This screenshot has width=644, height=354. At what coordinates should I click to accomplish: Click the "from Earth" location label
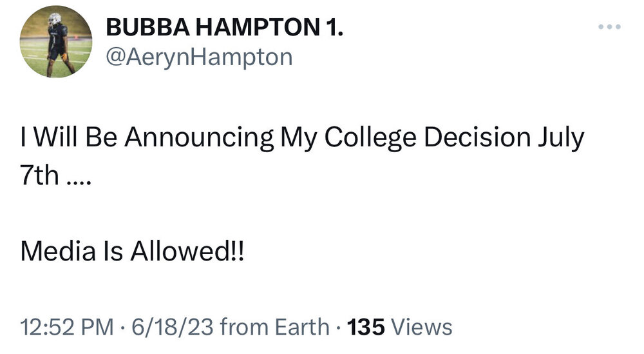274,327
